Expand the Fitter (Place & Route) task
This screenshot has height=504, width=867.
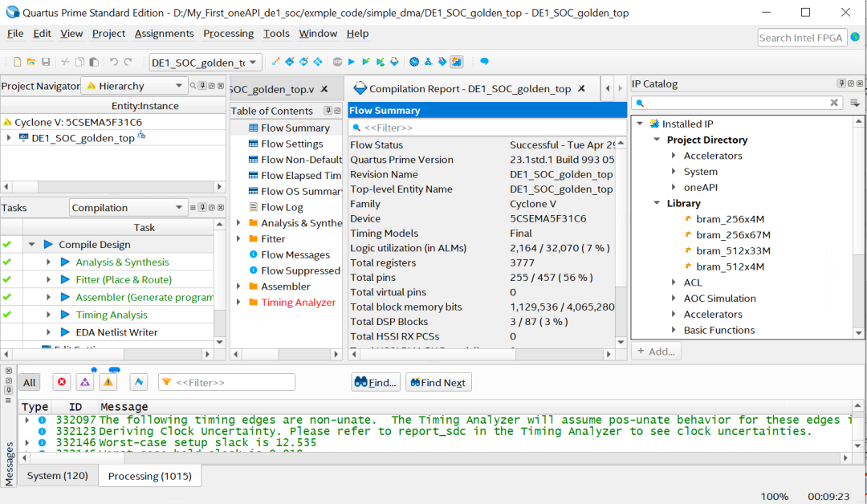point(48,279)
